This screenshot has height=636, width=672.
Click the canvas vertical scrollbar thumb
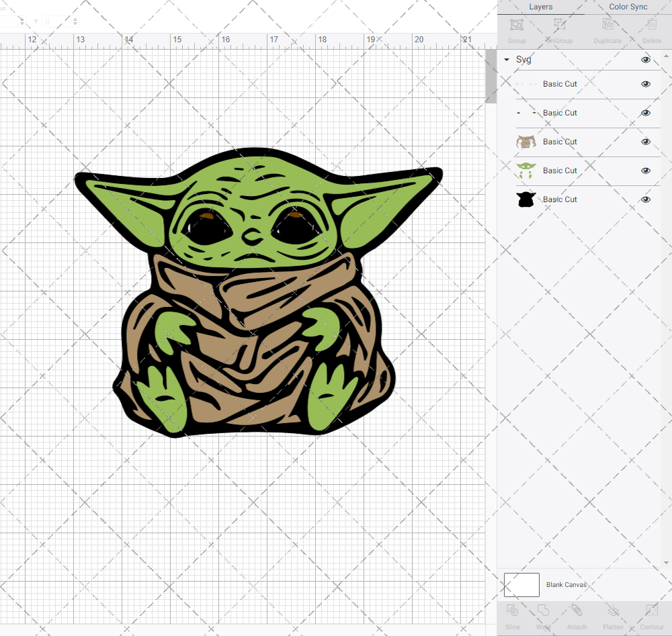tap(491, 77)
